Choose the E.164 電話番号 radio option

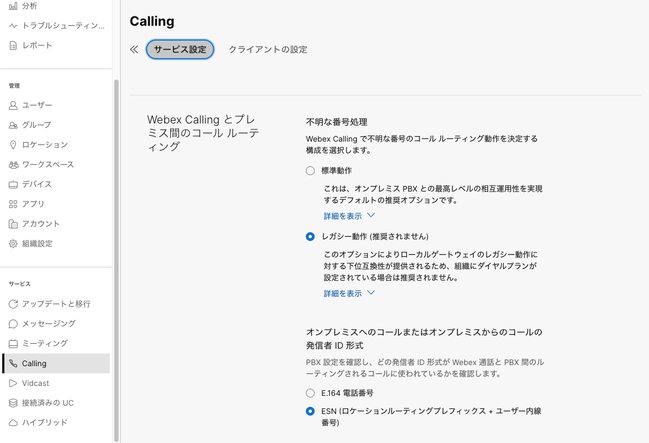click(310, 393)
